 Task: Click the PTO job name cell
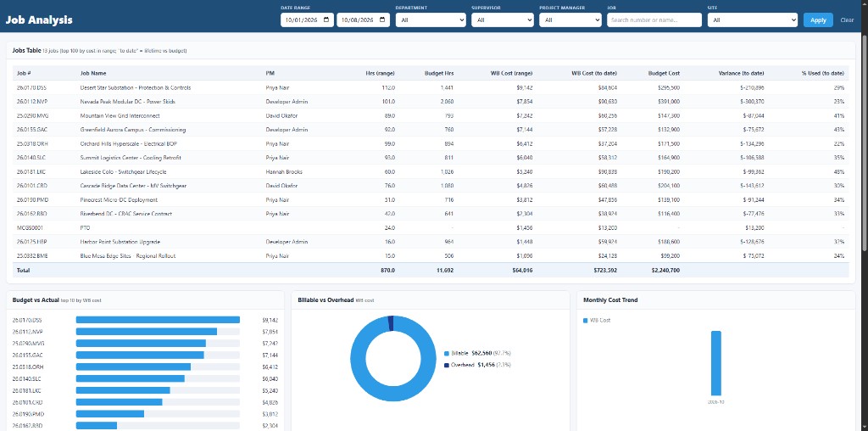(x=85, y=227)
